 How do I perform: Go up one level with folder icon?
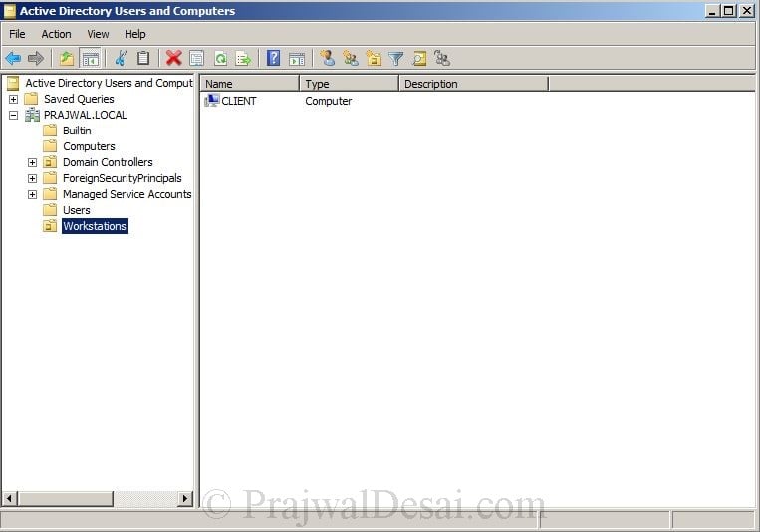[x=67, y=59]
